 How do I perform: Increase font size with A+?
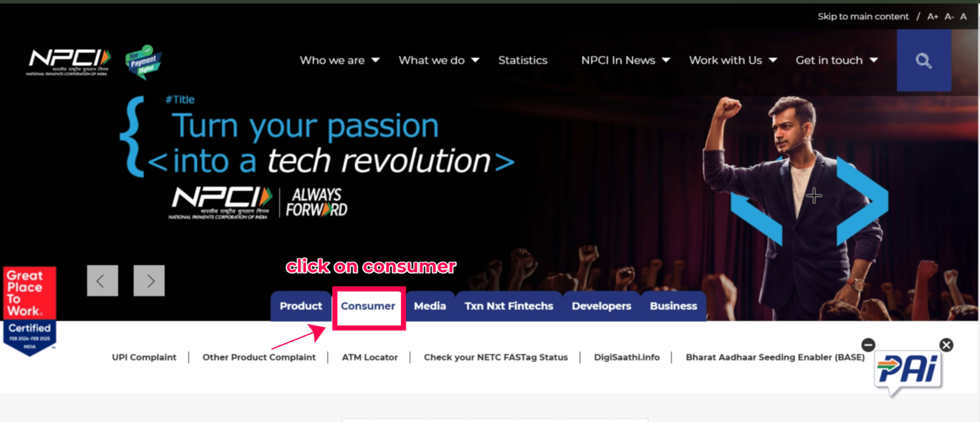pyautogui.click(x=932, y=17)
